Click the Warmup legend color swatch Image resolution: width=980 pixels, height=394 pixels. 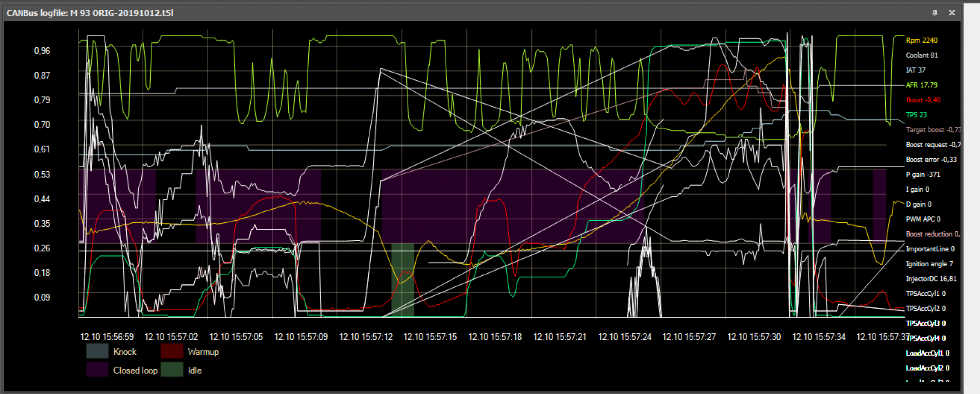click(x=171, y=352)
